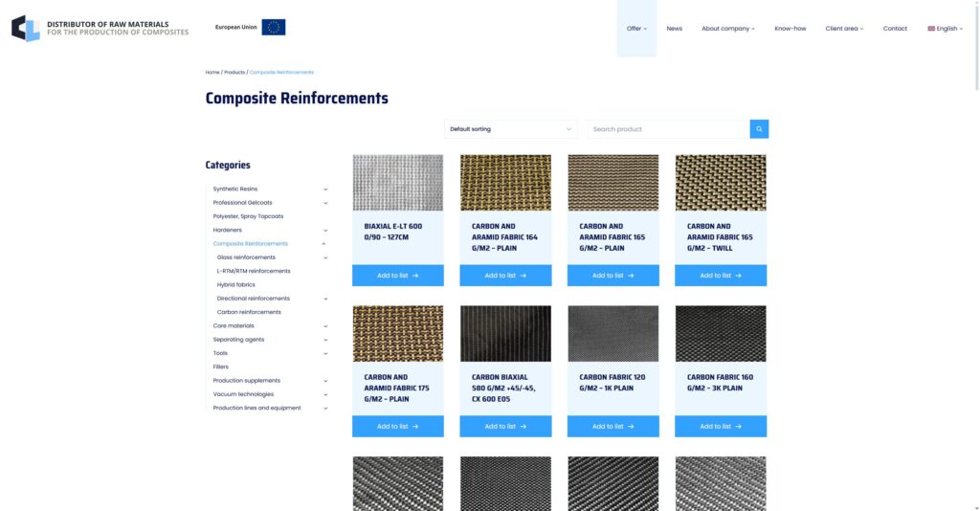Click the European Union flag icon

point(273,28)
